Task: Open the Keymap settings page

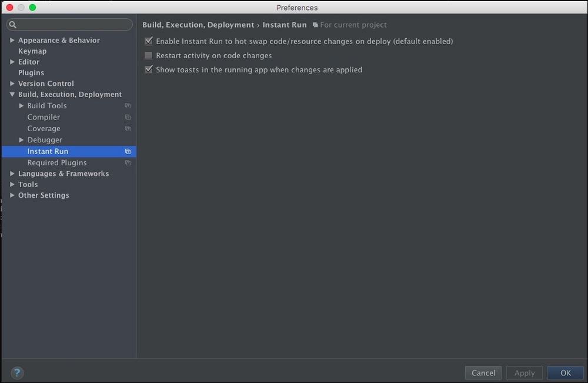Action: point(32,51)
